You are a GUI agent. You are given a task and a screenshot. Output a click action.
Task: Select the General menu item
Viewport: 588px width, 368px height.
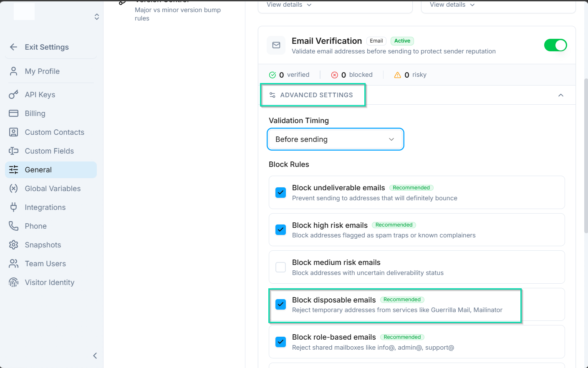click(x=51, y=170)
